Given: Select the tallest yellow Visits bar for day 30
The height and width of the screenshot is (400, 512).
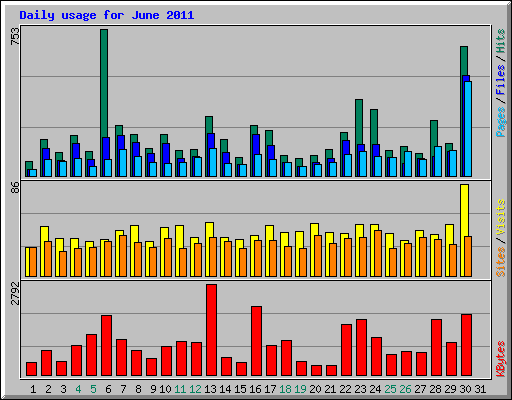Looking at the screenshot, I should point(464,210).
